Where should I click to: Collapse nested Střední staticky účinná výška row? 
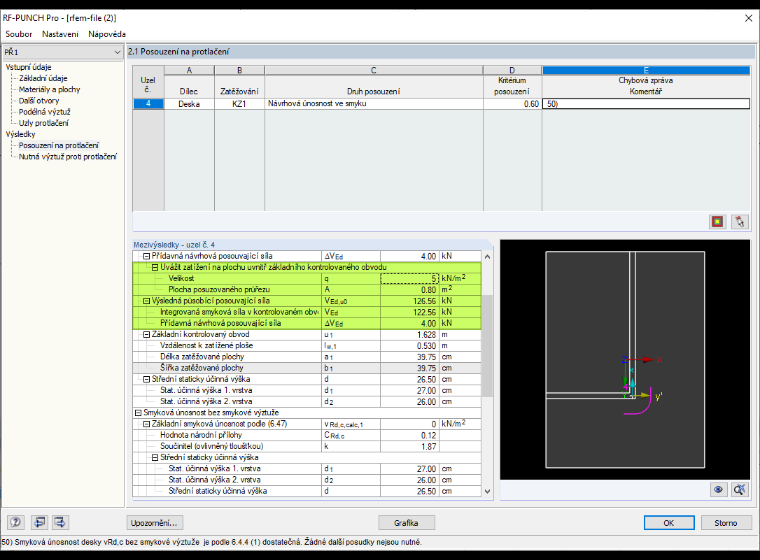click(155, 457)
